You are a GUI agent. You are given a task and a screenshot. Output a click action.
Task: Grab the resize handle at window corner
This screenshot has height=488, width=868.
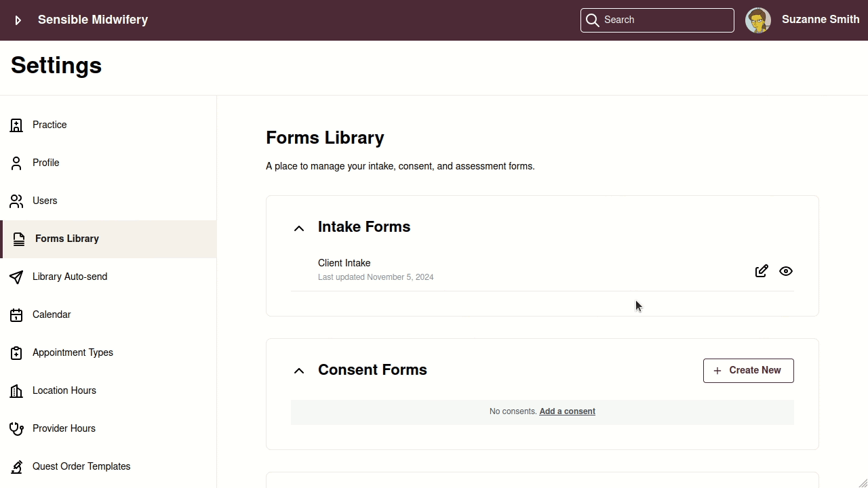pyautogui.click(x=863, y=483)
